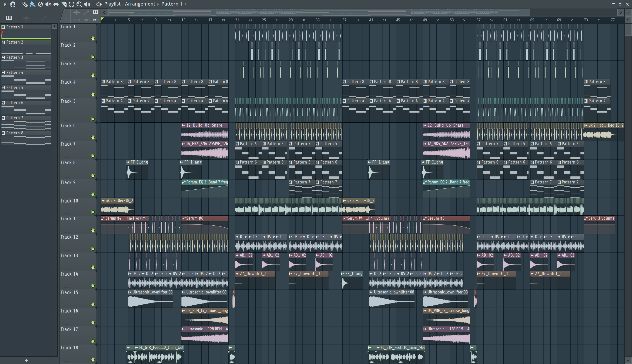The image size is (632, 364).
Task: Select the Slice tool
Action: [64, 4]
